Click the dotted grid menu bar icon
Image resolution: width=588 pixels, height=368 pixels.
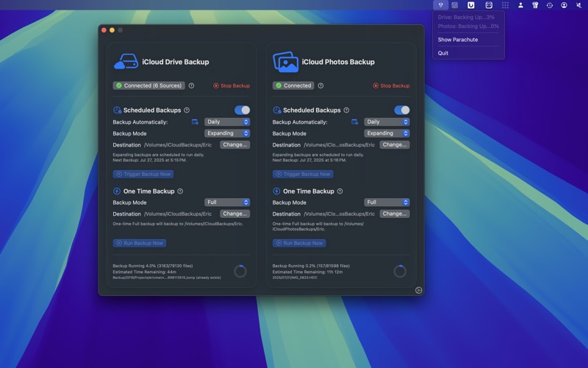[505, 5]
